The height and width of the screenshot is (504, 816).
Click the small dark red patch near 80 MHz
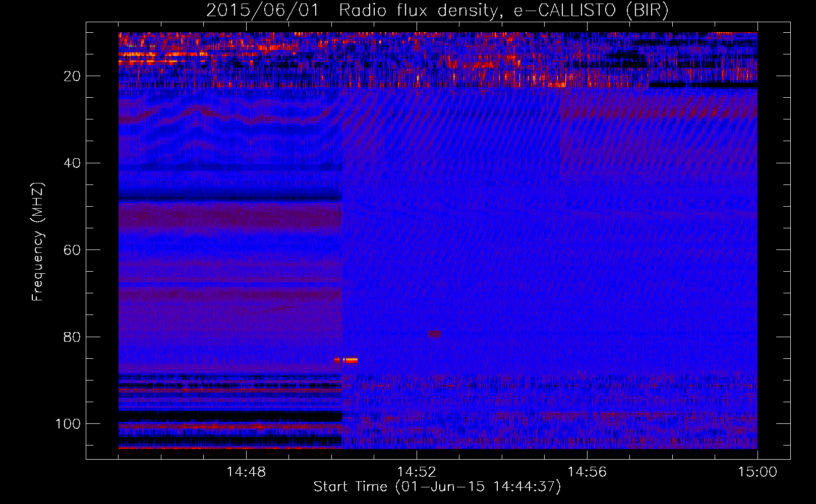434,334
